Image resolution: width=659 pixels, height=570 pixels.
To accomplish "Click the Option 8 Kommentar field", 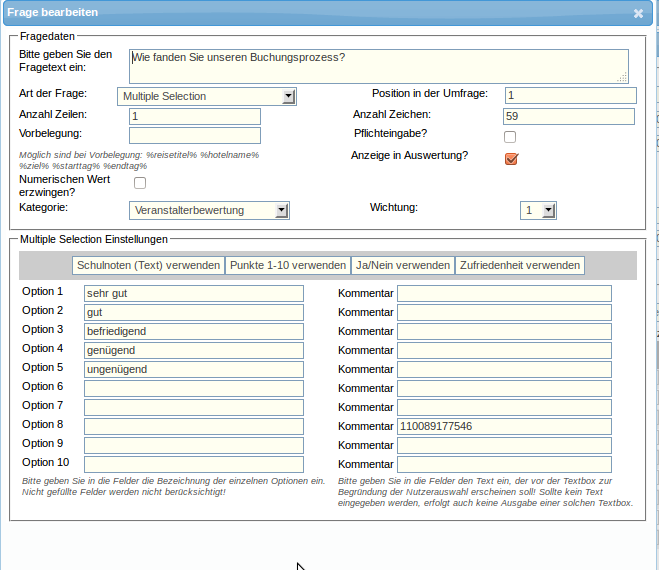I will [x=504, y=426].
